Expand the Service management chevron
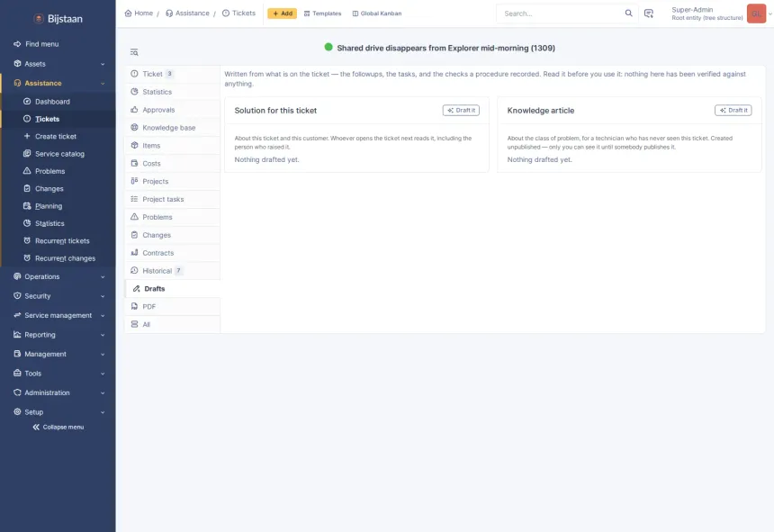This screenshot has height=532, width=774. [x=103, y=315]
